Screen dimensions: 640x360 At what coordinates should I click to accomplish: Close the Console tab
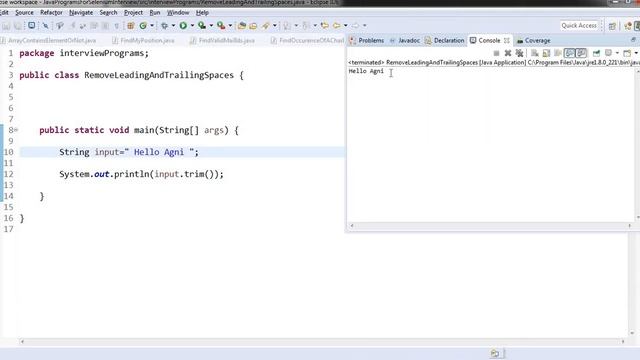[507, 40]
